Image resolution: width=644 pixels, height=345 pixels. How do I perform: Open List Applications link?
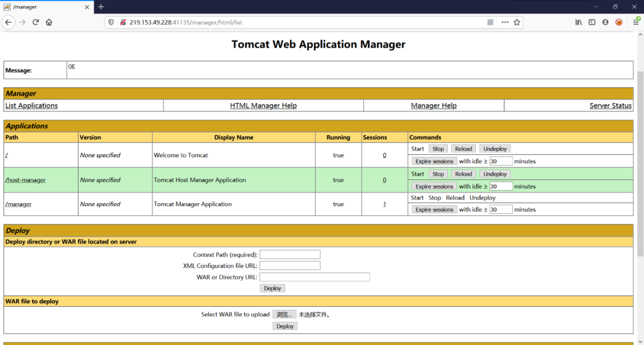(32, 105)
